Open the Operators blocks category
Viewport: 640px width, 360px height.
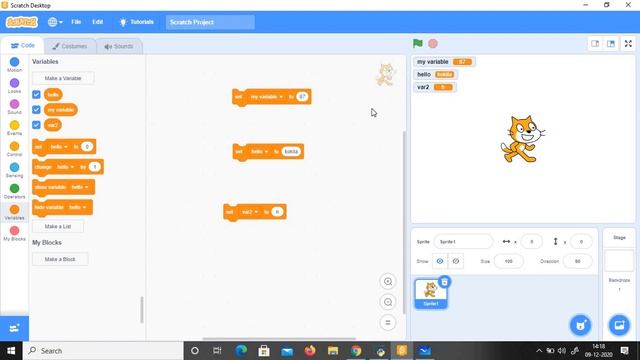14,191
